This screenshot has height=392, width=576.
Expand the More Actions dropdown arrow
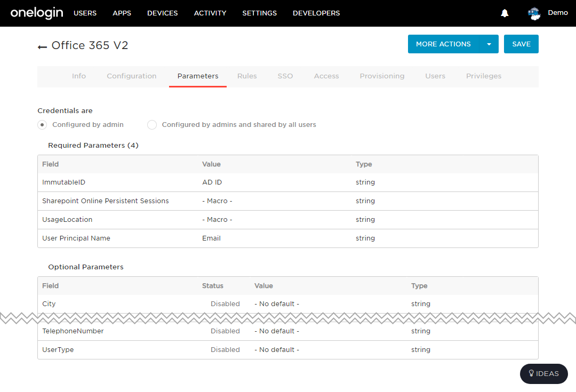[x=489, y=44]
